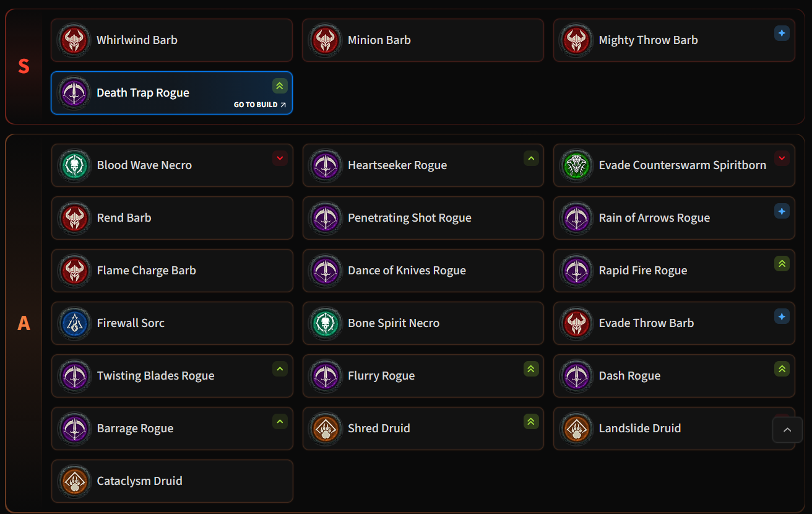
Task: Click the green up-arrow badge on Twisting Blades Rogue
Action: [x=280, y=369]
